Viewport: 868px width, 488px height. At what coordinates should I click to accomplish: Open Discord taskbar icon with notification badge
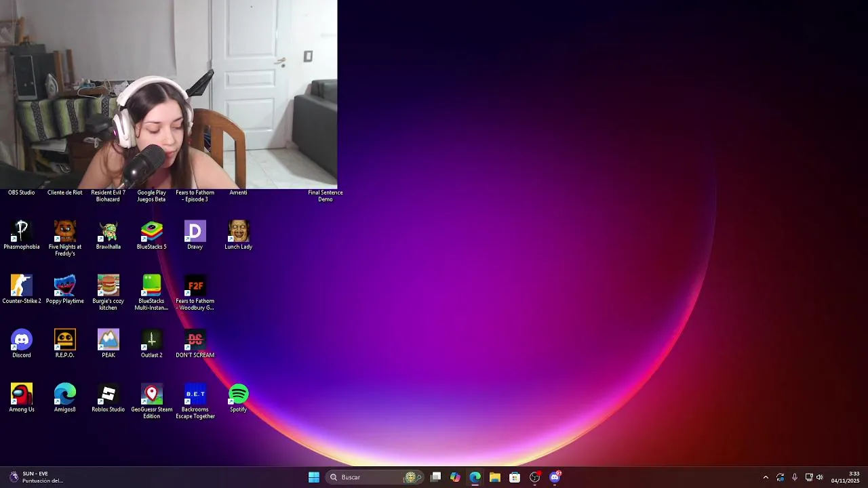coord(555,477)
